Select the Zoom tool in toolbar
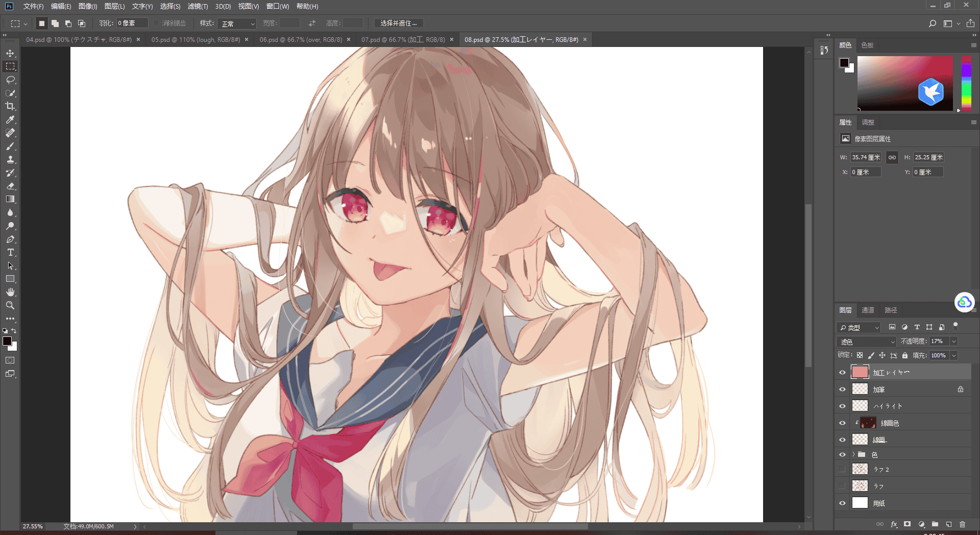Screen dimensions: 980x535 10,305
